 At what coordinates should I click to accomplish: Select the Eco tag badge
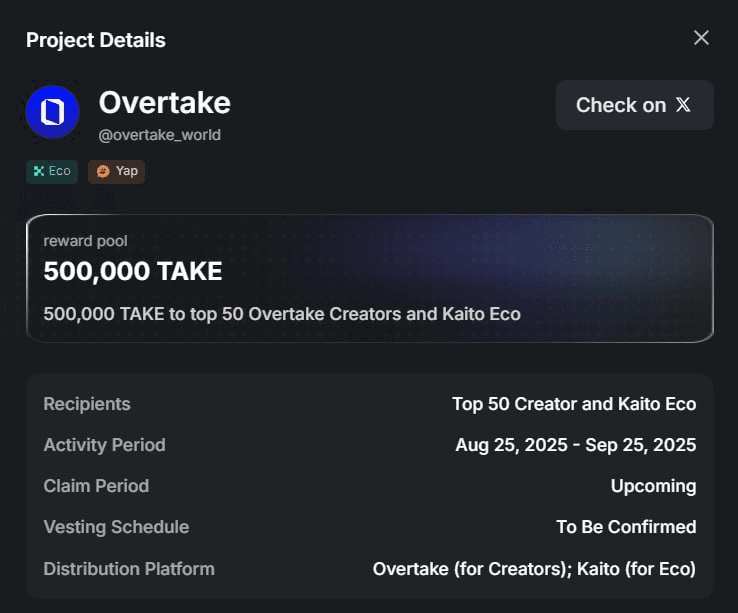pos(52,171)
